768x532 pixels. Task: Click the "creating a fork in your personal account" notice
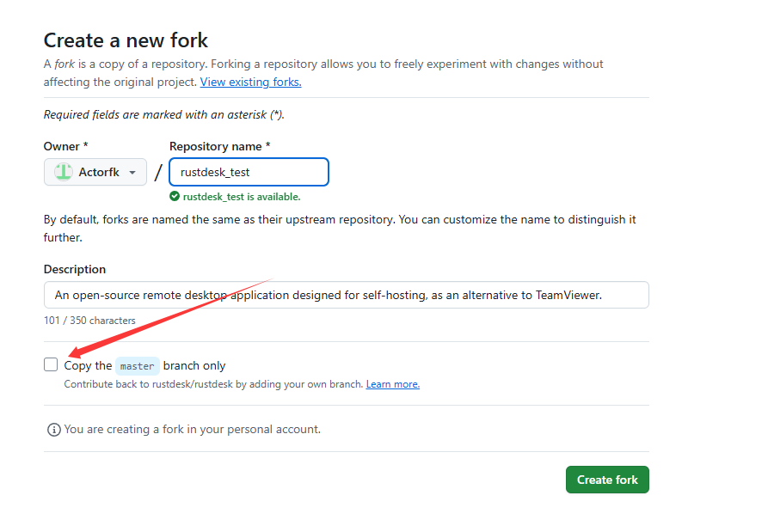[x=193, y=429]
